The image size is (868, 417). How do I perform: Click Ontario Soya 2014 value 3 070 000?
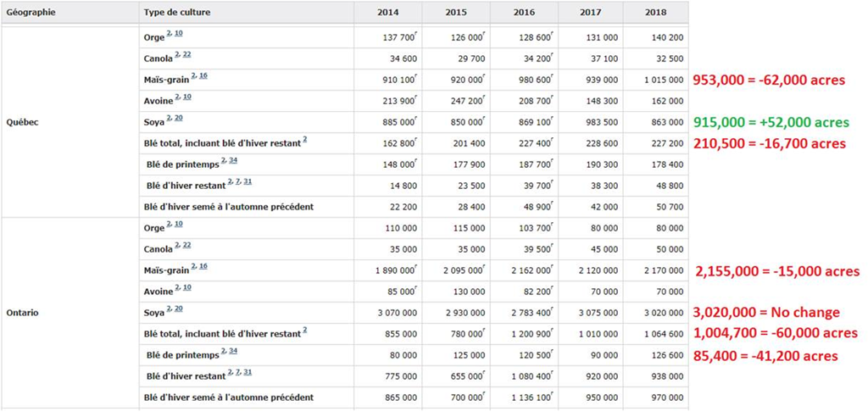tap(393, 313)
